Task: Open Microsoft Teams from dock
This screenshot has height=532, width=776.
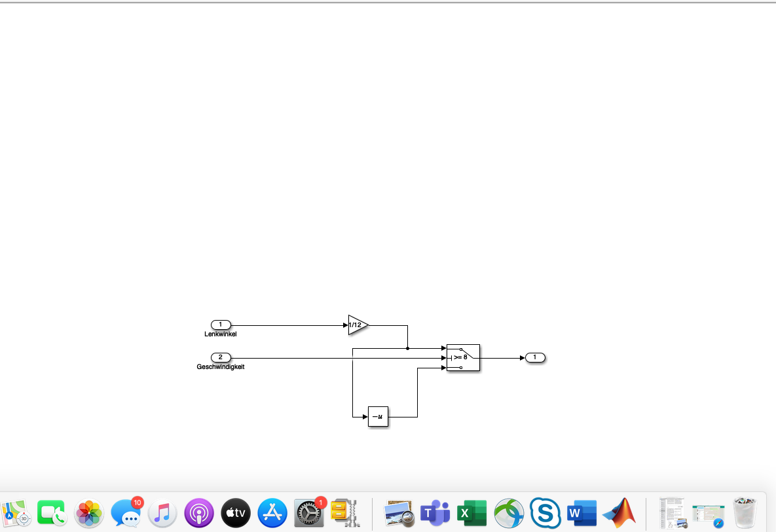Action: 435,513
